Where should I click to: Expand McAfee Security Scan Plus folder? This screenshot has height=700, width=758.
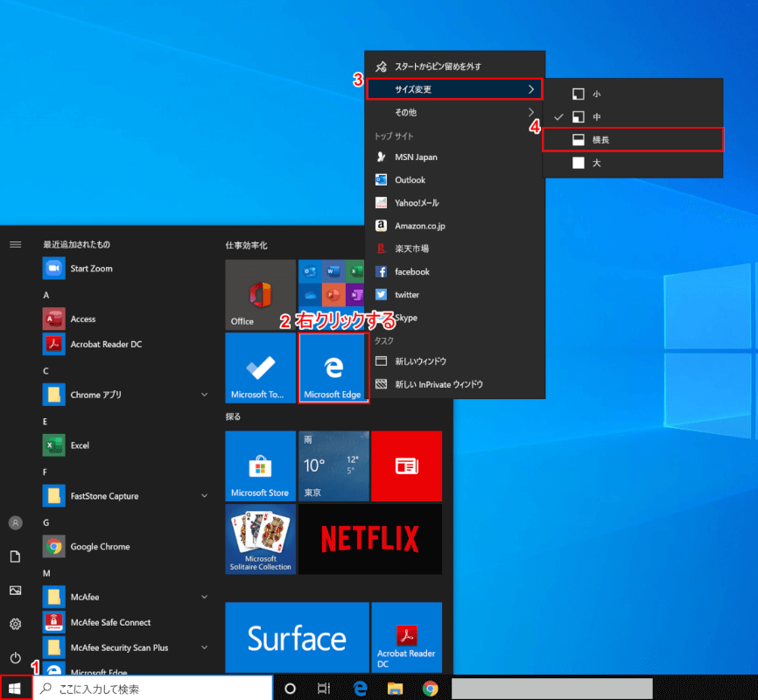(x=126, y=647)
